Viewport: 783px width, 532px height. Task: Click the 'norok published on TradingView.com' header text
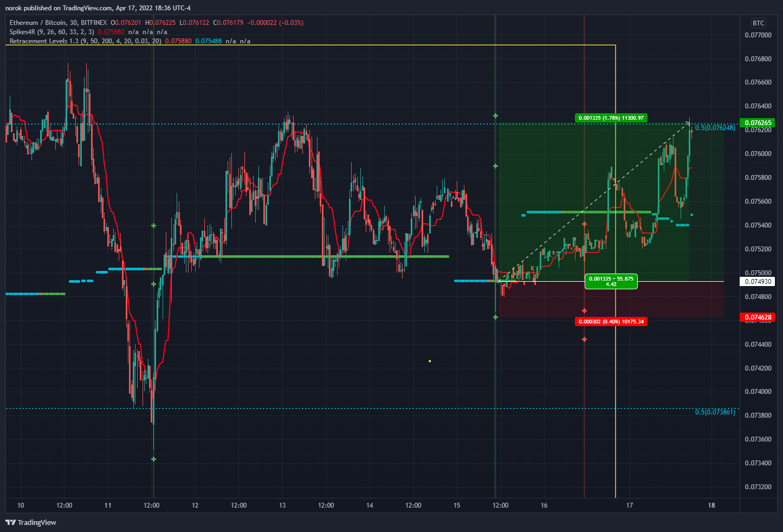coord(59,8)
